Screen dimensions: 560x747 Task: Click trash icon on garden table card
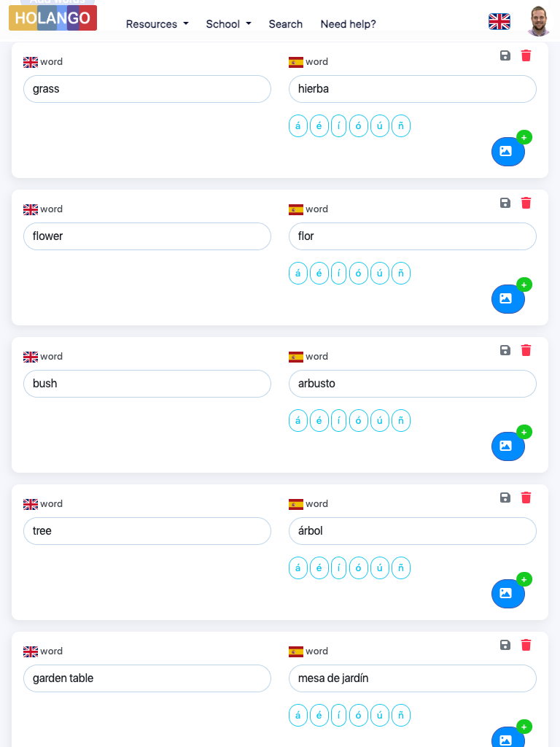(x=526, y=645)
